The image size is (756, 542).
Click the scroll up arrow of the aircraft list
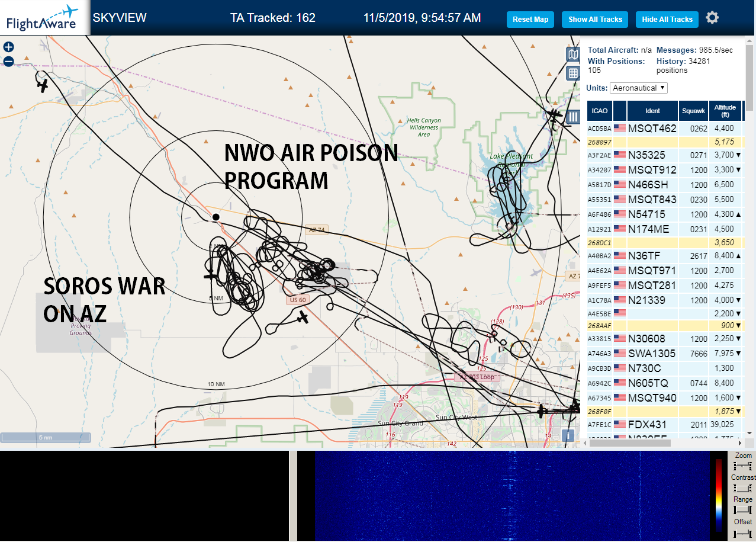click(x=750, y=40)
